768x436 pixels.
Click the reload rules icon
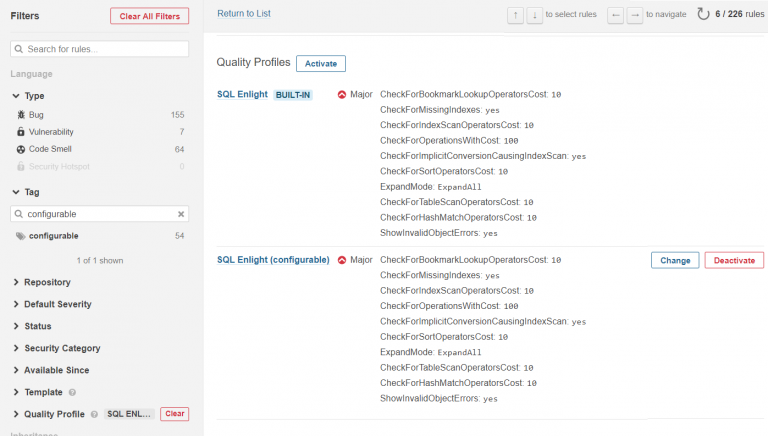tap(703, 14)
